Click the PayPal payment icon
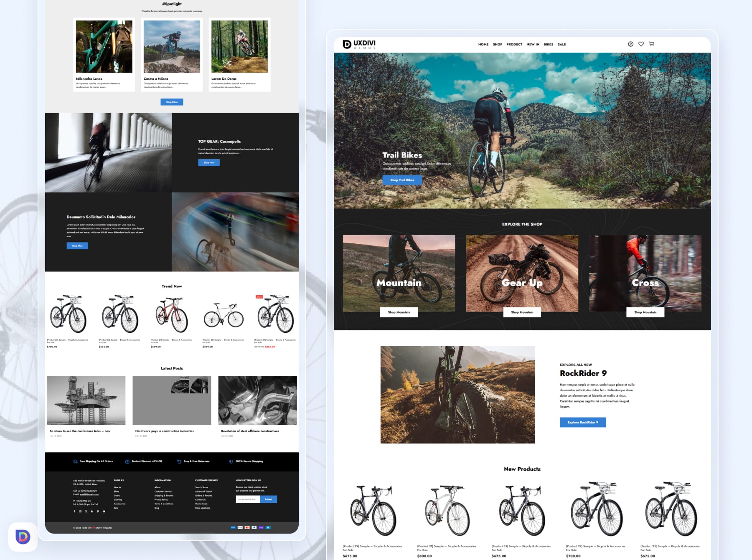Viewport: 752px width, 560px height. coord(254,527)
